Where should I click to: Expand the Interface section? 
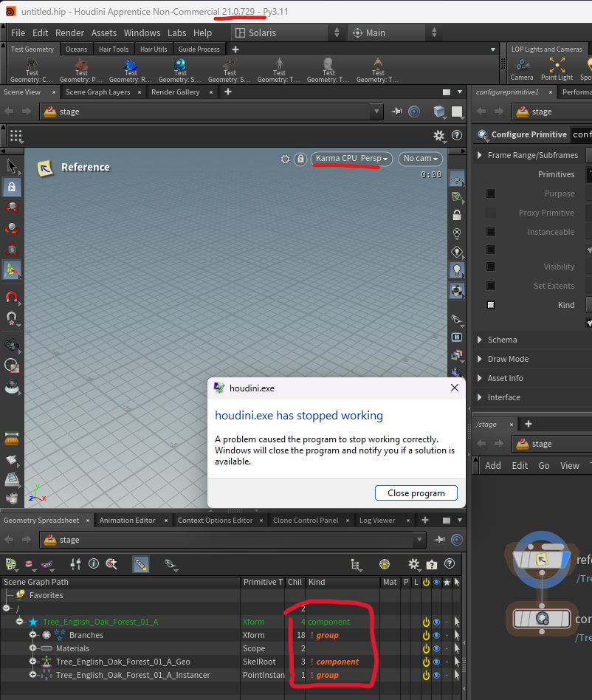click(x=479, y=397)
